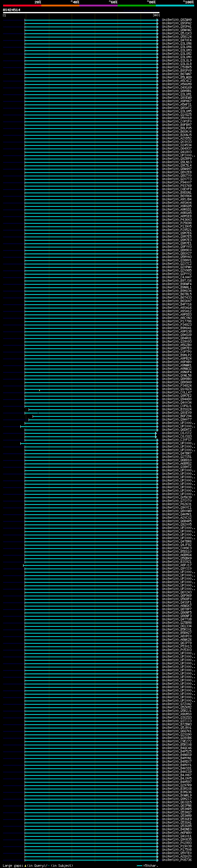Open hit UniRef100_Q4TUC4
Viewport: 197px width, 868px height.
[x=177, y=40]
